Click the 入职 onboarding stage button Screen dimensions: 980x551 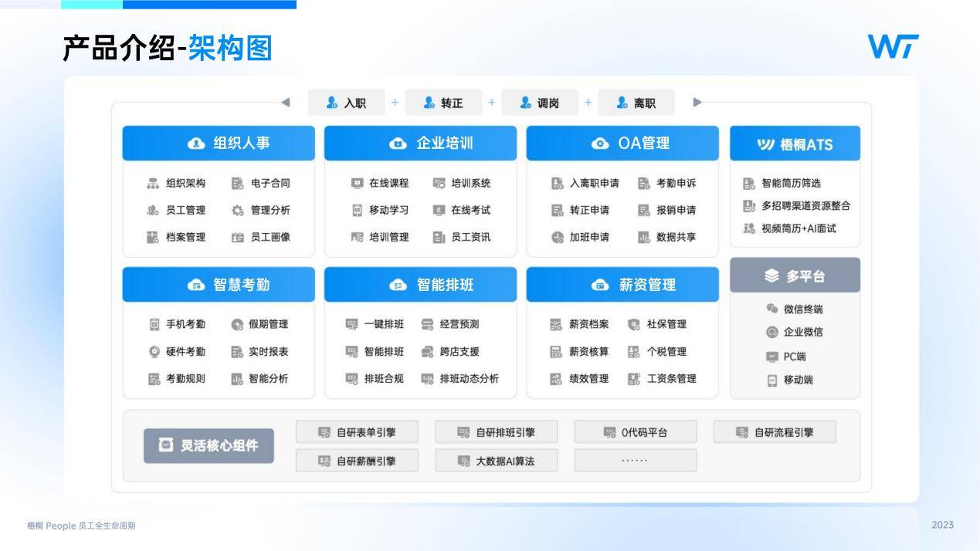click(346, 103)
